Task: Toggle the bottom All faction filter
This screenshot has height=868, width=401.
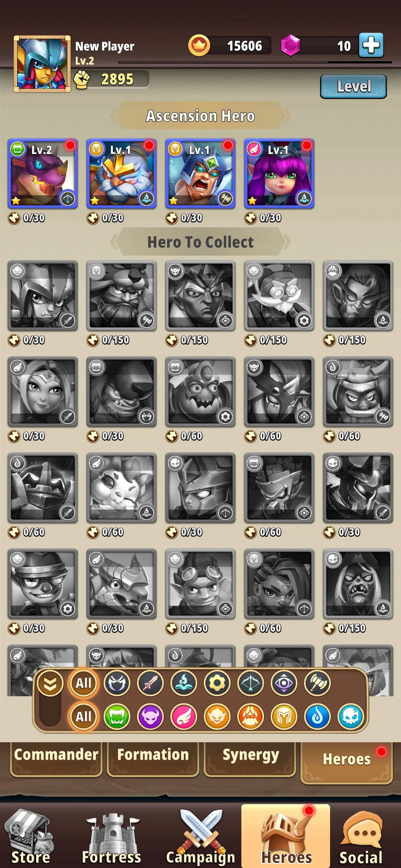Action: pyautogui.click(x=84, y=716)
